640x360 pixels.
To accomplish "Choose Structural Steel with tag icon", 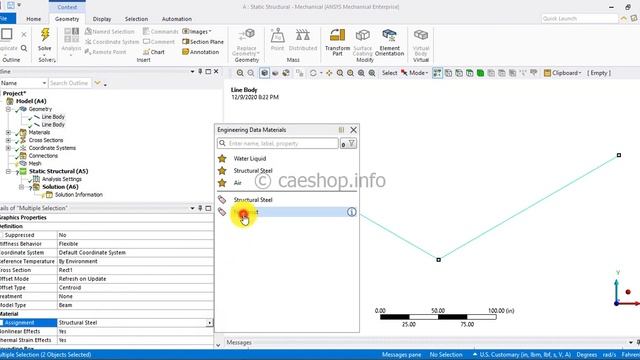I will [253, 200].
